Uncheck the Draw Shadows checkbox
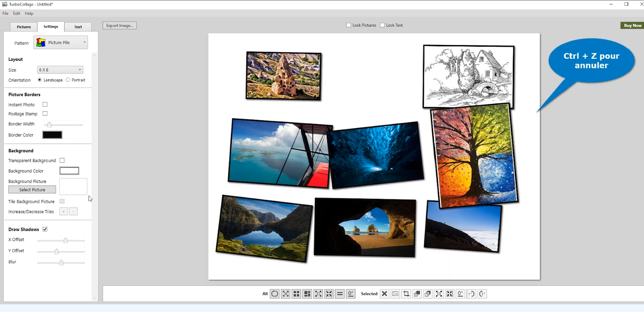644x312 pixels. [x=45, y=229]
